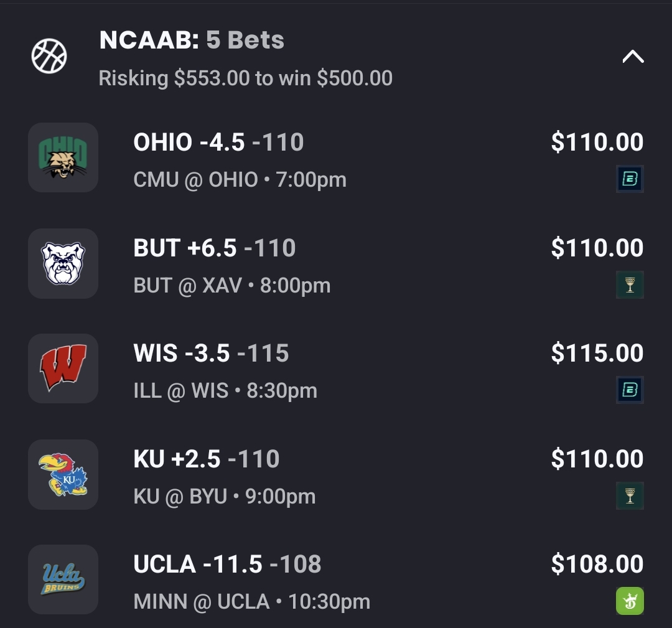Select the WIS -3.5 -115 bet
This screenshot has width=672, height=628.
tap(211, 354)
